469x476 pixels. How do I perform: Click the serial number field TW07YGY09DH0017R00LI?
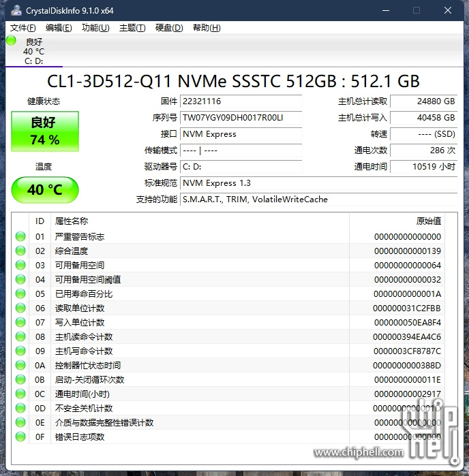[x=241, y=118]
